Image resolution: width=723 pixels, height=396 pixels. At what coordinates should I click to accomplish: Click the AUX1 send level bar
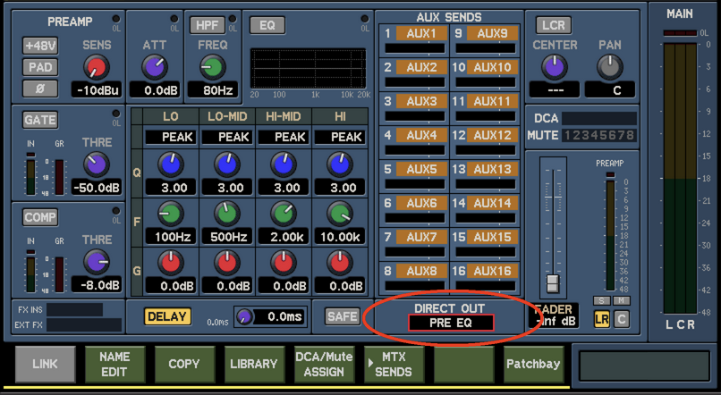[x=415, y=48]
